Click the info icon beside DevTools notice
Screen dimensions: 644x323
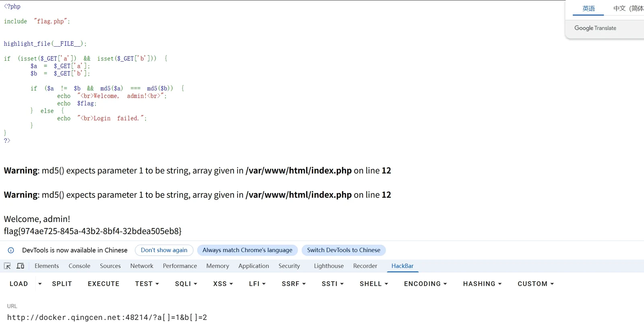point(11,250)
